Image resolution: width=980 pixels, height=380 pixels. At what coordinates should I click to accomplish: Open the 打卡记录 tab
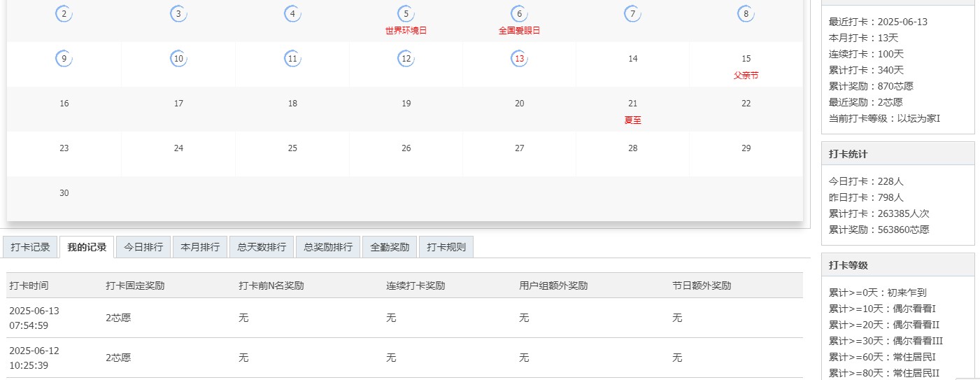(31, 247)
